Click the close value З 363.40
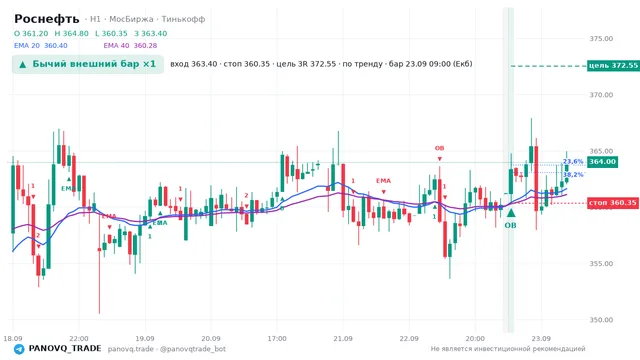Image resolution: width=640 pixels, height=360 pixels. tap(151, 33)
